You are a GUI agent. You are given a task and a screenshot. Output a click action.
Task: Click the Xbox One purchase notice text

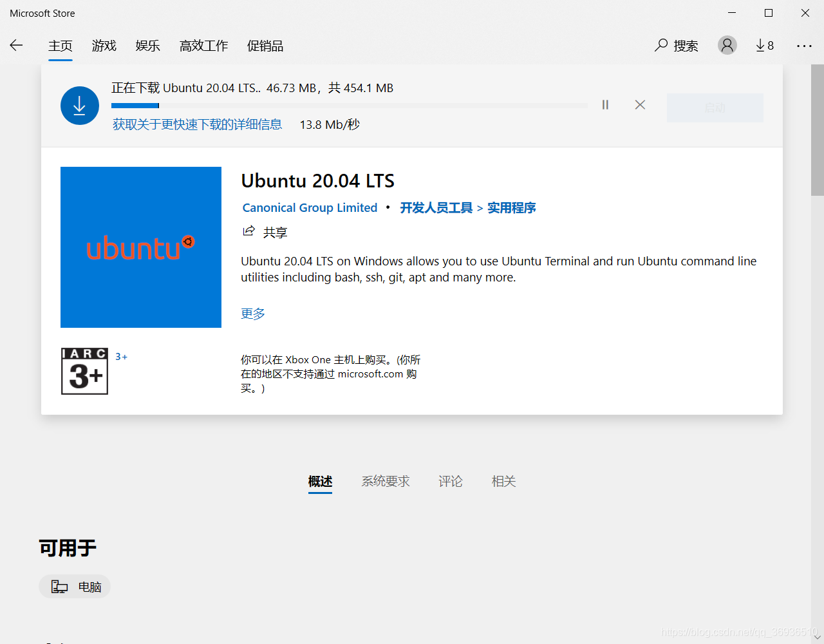[331, 374]
